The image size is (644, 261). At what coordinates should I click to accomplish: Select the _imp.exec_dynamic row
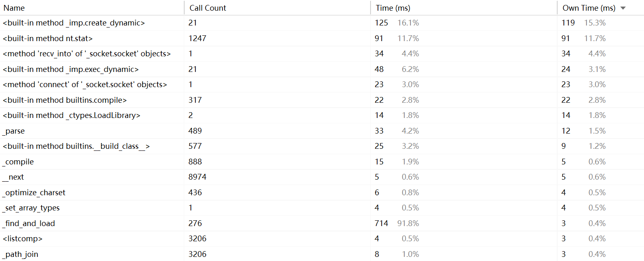[322, 69]
